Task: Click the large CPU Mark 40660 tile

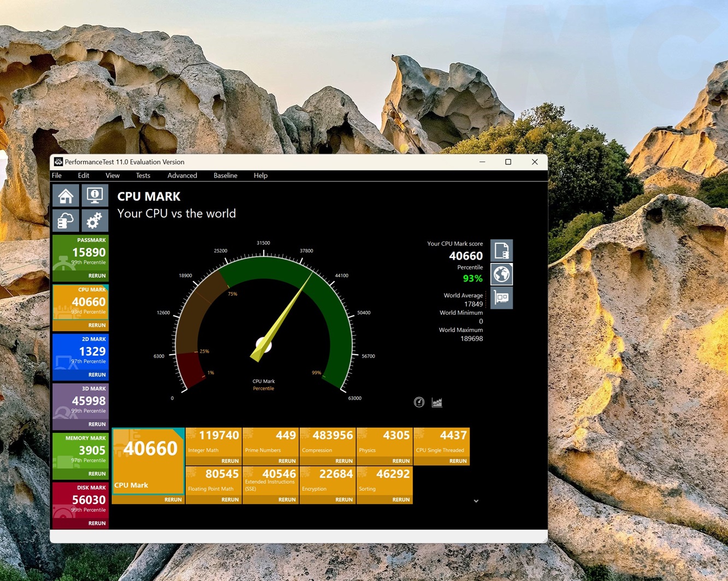Action: (x=147, y=460)
